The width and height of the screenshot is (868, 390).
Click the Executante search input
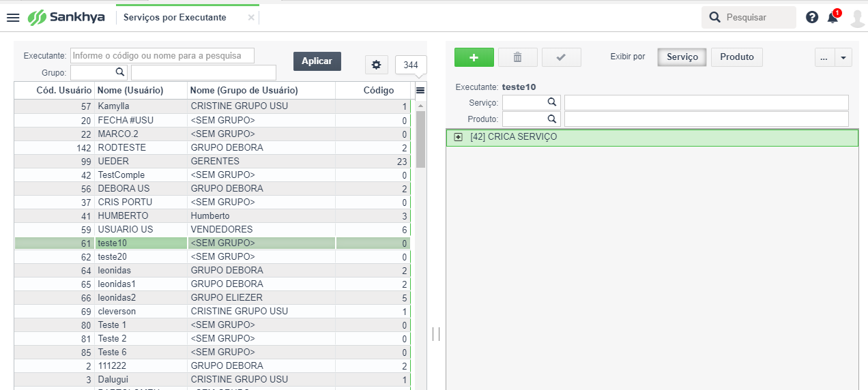coord(162,55)
